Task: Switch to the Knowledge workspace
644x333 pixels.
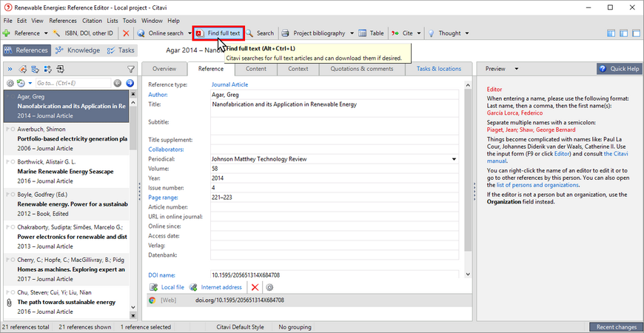Action: [78, 50]
